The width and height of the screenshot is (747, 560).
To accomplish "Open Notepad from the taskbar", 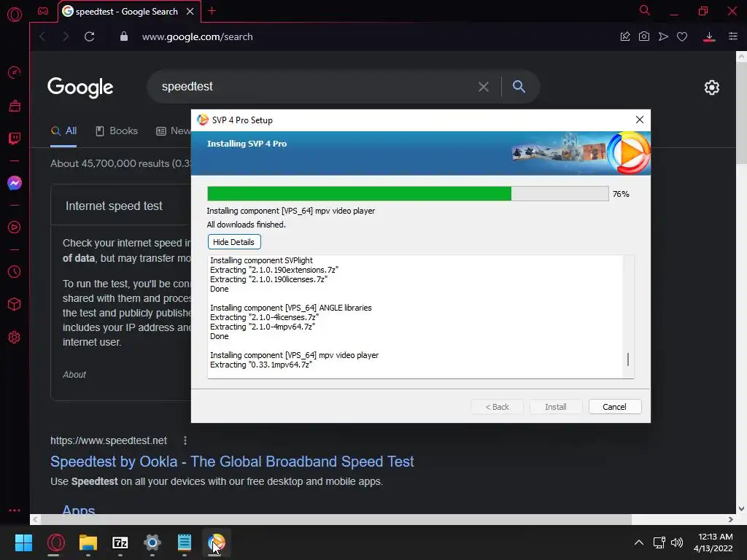I will tap(185, 542).
